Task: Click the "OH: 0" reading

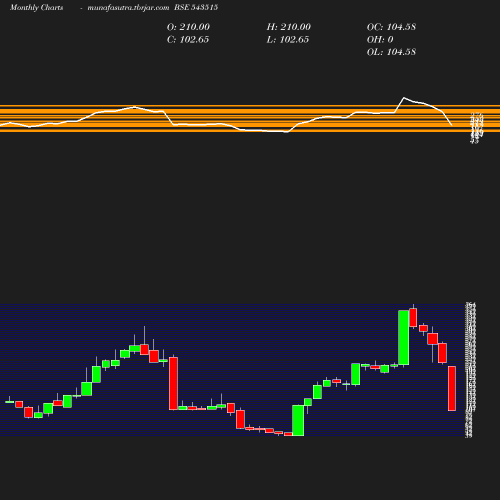Action: pos(380,40)
